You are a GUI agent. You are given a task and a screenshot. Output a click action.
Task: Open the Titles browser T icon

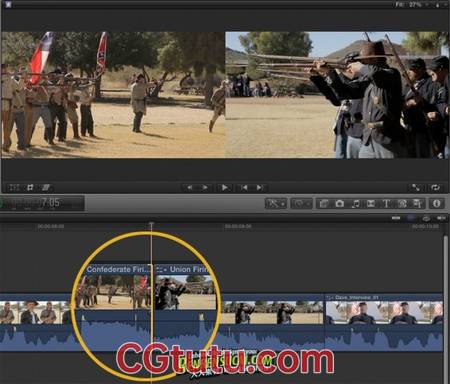point(387,203)
